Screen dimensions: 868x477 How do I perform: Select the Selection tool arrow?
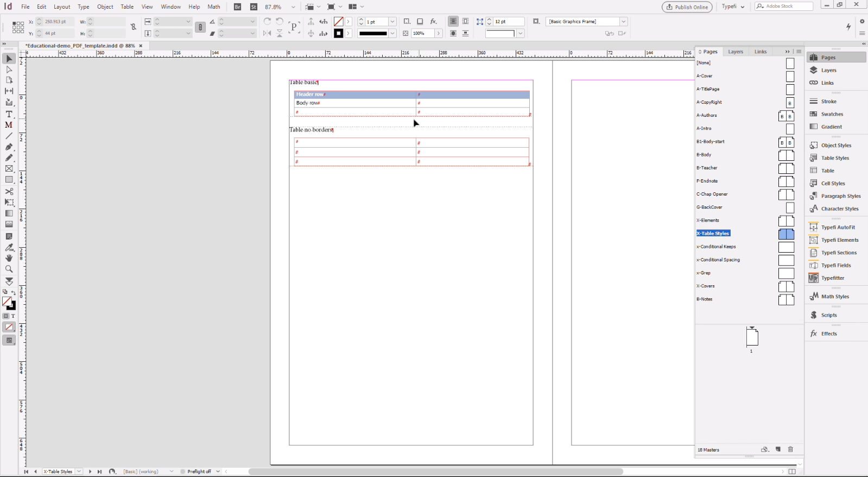[x=9, y=59]
